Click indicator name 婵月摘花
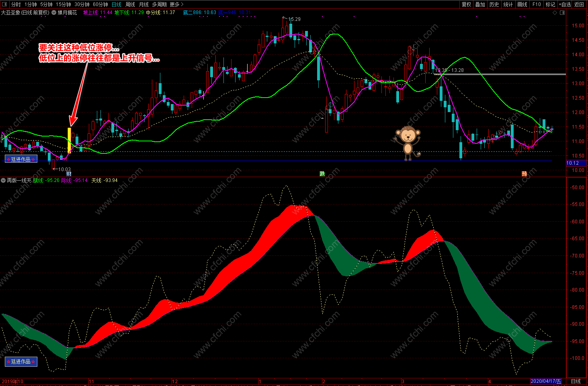 67,12
